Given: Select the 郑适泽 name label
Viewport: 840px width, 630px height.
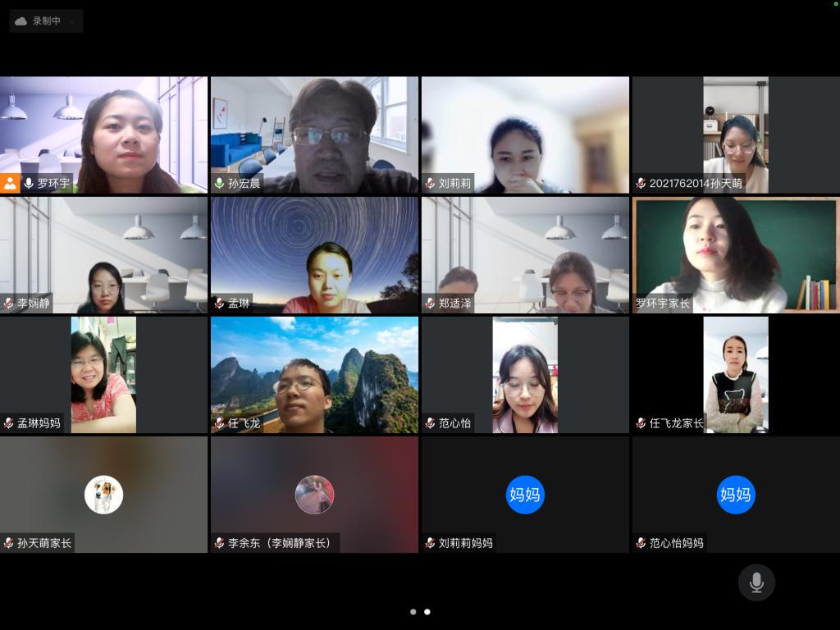Looking at the screenshot, I should point(454,304).
